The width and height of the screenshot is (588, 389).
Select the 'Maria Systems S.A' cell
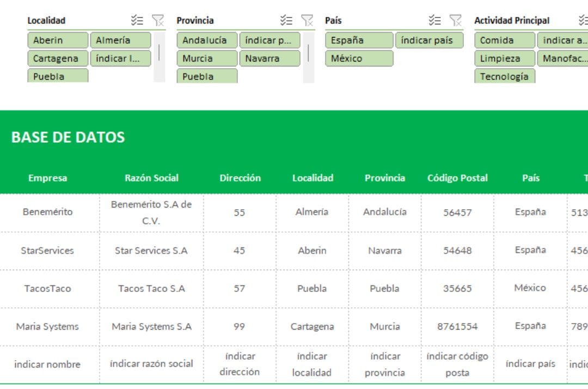point(151,326)
